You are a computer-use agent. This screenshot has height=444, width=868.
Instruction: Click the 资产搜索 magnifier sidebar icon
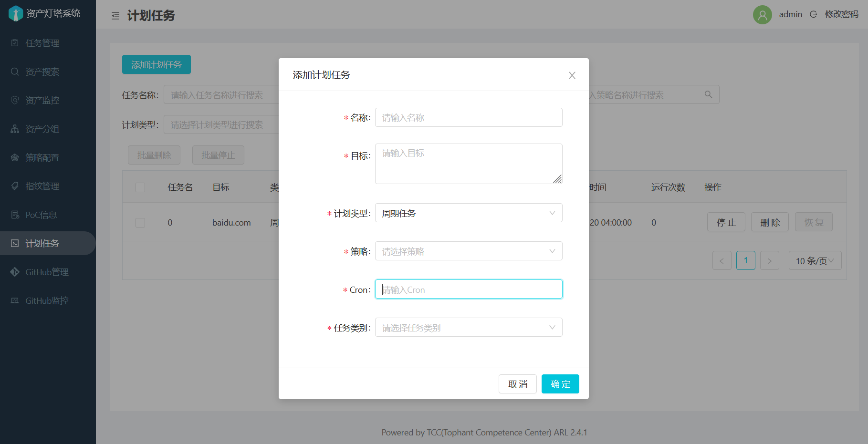(x=15, y=72)
